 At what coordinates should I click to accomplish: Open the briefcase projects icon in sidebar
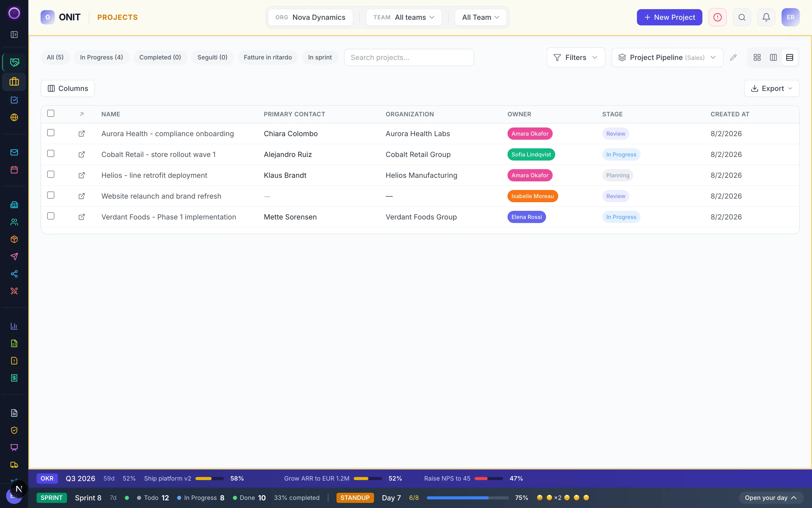pyautogui.click(x=14, y=82)
